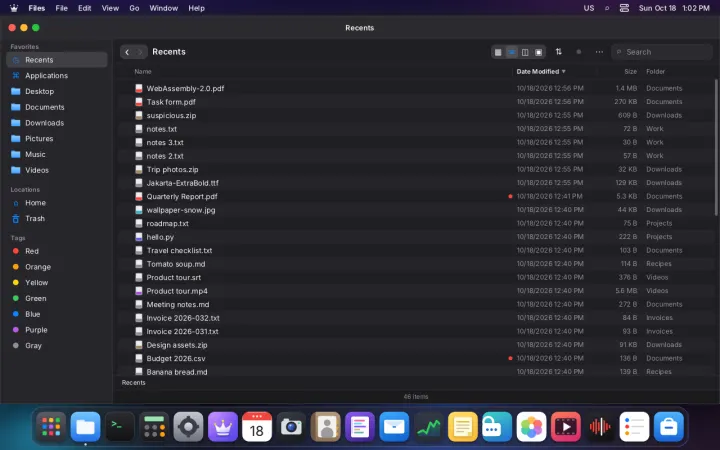720x450 pixels.
Task: Open Control Center in menu bar
Action: click(624, 8)
